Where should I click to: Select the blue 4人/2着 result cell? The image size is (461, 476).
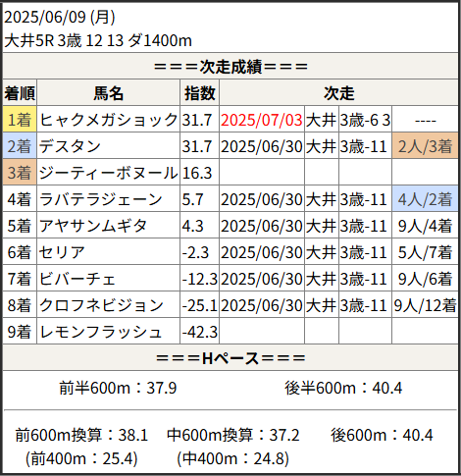click(x=425, y=199)
